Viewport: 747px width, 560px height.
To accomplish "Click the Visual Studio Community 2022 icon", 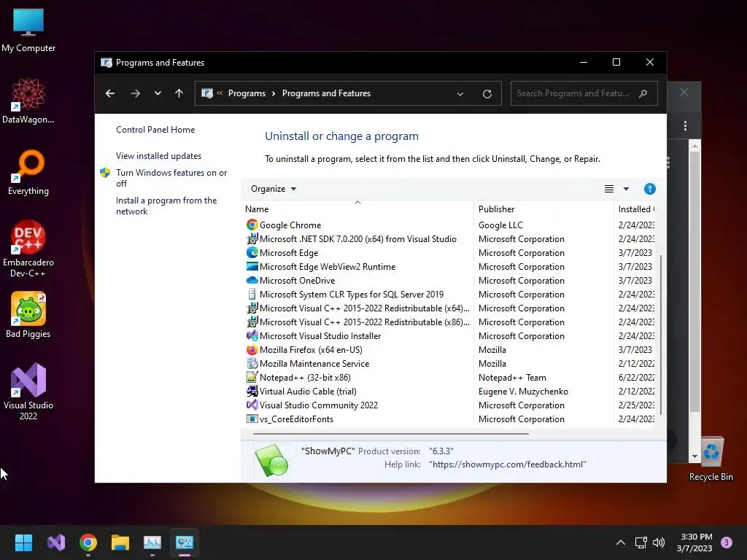I will tap(252, 405).
